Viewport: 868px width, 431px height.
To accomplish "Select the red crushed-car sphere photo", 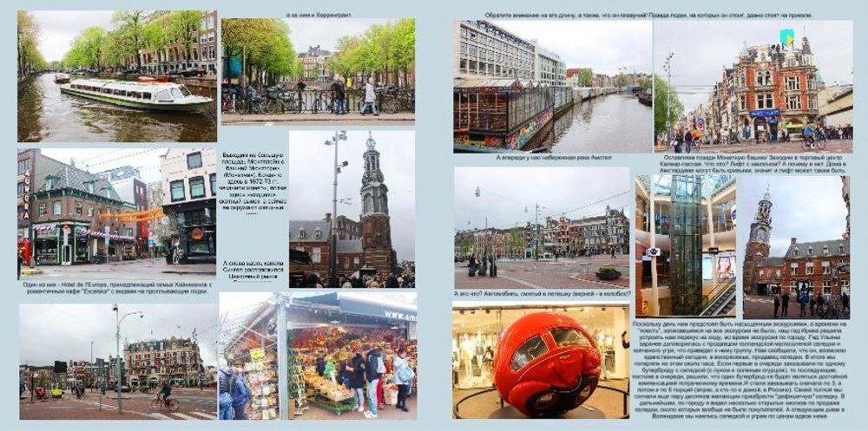I will [x=541, y=361].
